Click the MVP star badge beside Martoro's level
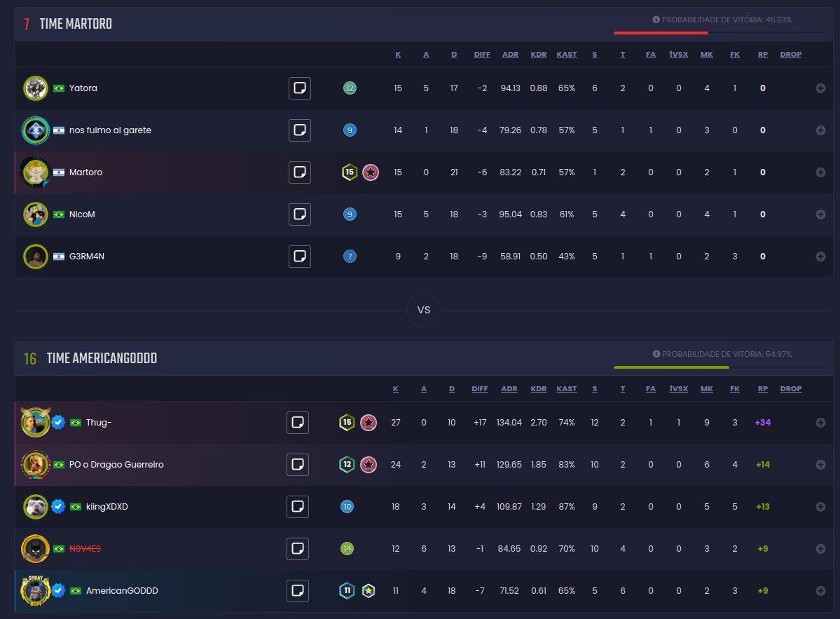The image size is (840, 619). [371, 172]
